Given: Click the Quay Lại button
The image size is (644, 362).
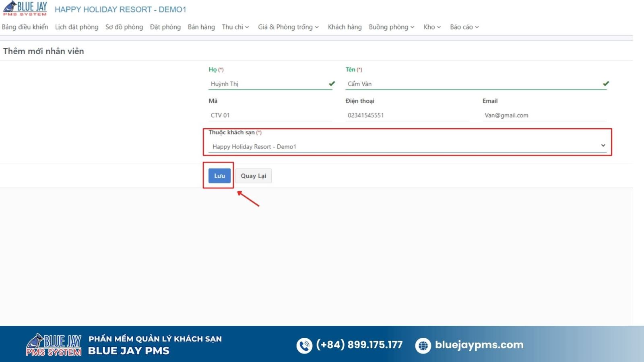Looking at the screenshot, I should (x=253, y=176).
